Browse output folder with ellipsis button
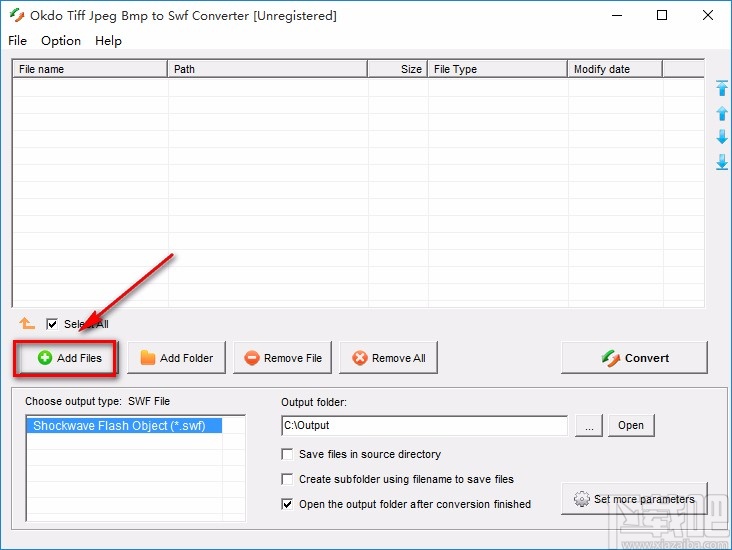Image resolution: width=732 pixels, height=550 pixels. coord(589,425)
